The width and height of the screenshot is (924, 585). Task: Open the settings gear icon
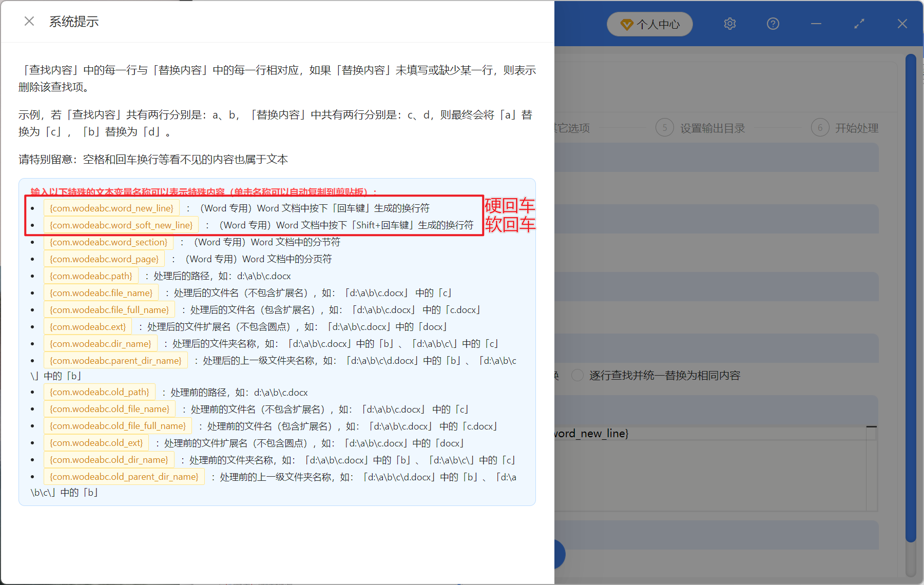(x=729, y=24)
